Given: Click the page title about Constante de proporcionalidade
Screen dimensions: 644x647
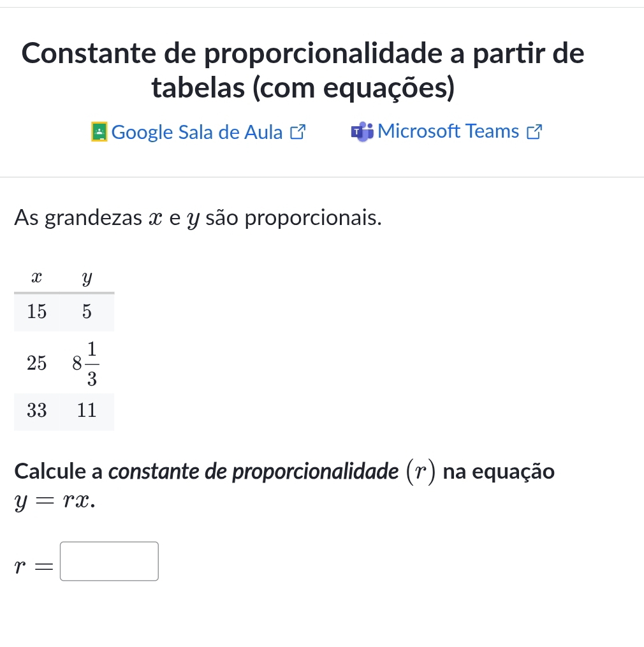Looking at the screenshot, I should 303,69.
